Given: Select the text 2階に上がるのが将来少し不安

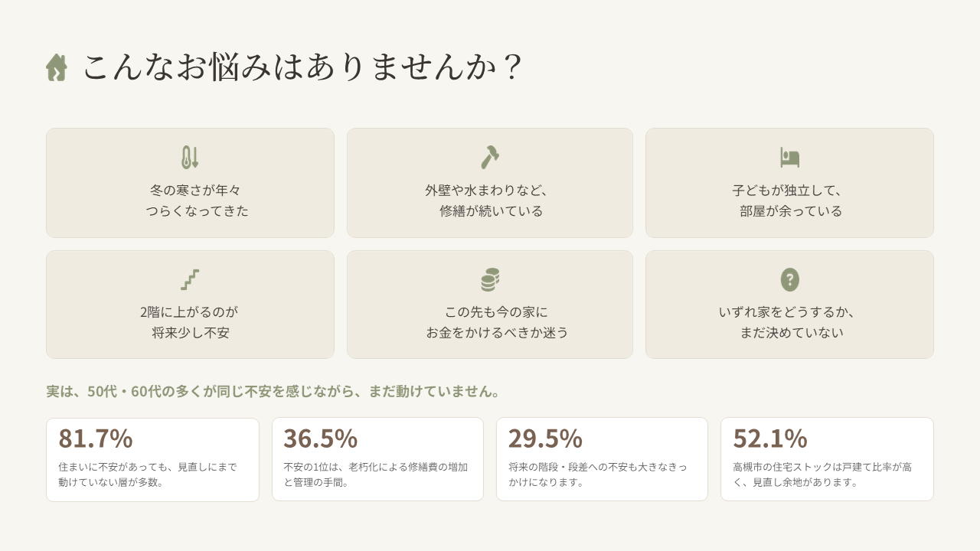Looking at the screenshot, I should (190, 322).
